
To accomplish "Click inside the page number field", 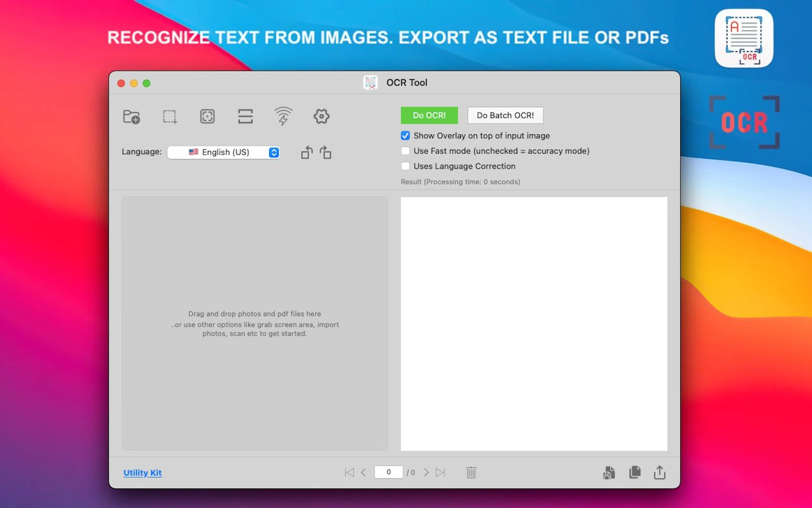I will [x=389, y=472].
